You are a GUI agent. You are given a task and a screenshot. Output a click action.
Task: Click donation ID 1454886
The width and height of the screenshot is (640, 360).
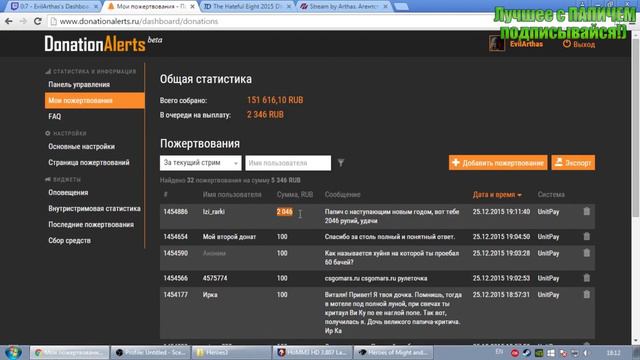[176, 211]
